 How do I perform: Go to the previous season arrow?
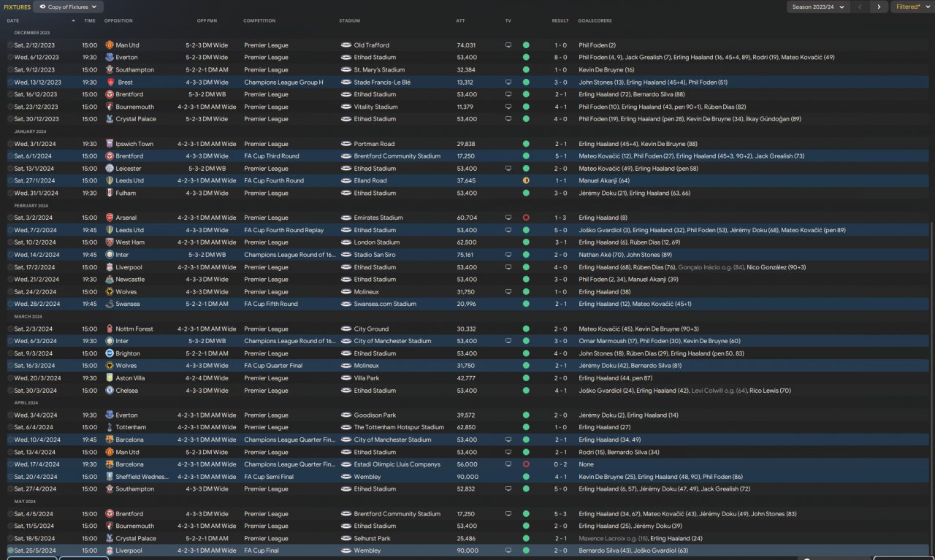860,7
